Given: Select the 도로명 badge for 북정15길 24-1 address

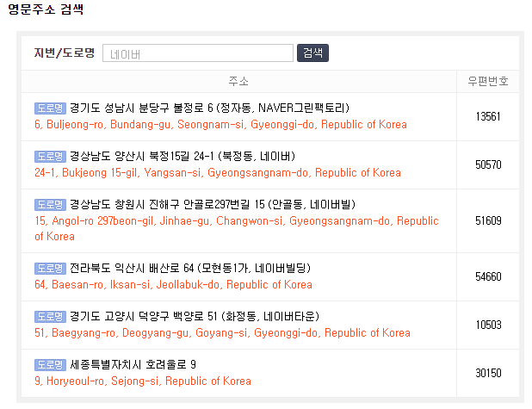Looking at the screenshot, I should click(50, 157).
